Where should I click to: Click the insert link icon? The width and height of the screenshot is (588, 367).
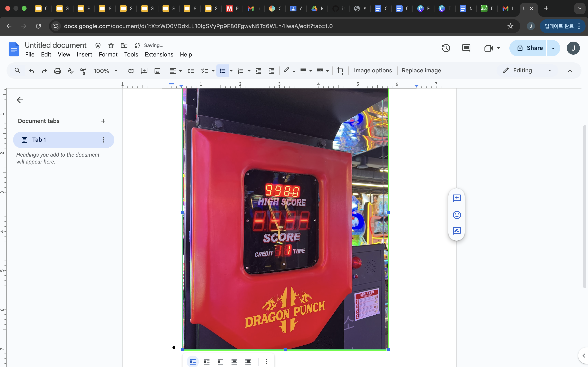[131, 71]
